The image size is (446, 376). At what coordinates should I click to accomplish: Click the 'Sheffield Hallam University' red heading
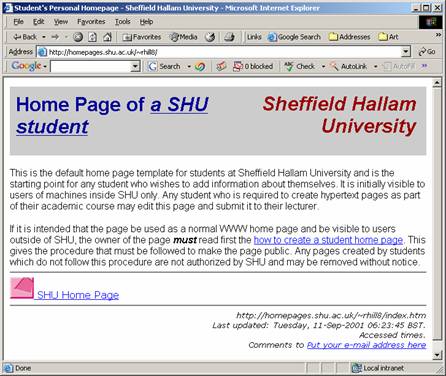[x=339, y=115]
